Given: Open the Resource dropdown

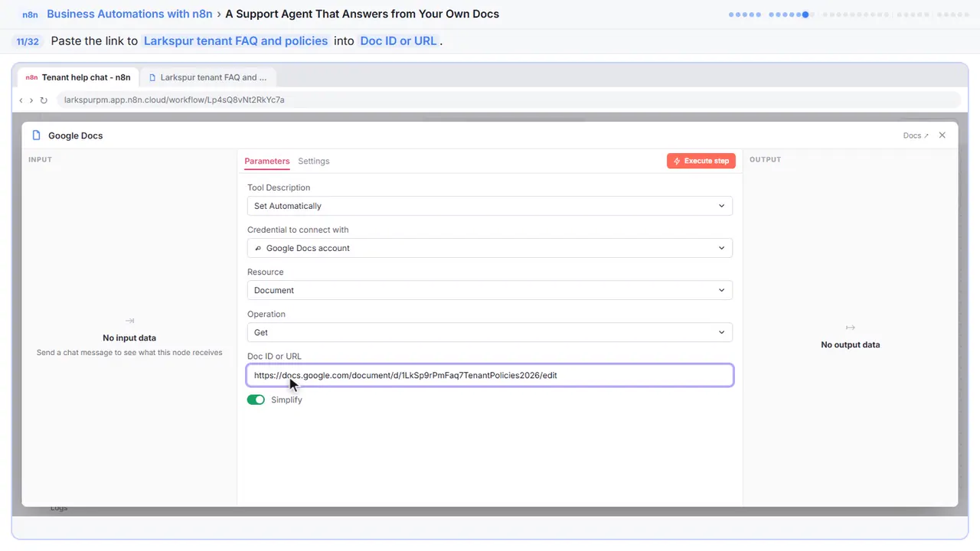Looking at the screenshot, I should pyautogui.click(x=489, y=290).
